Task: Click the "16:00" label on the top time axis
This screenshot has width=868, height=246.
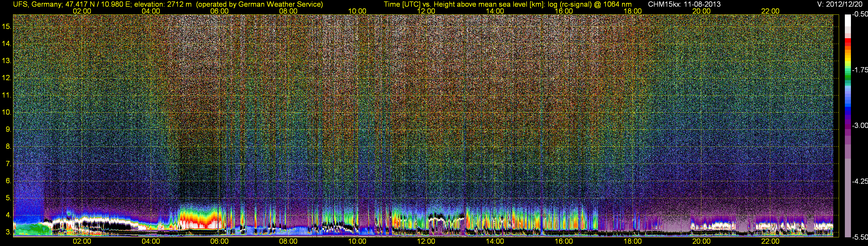Action: click(564, 11)
